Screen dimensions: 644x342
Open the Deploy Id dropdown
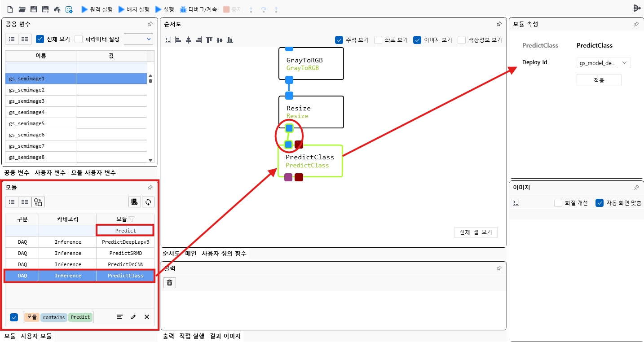[x=604, y=63]
